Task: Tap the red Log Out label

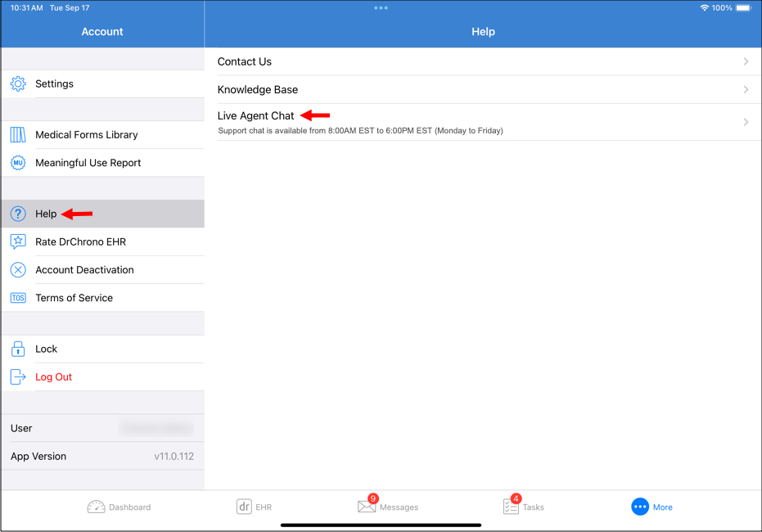Action: pos(53,377)
